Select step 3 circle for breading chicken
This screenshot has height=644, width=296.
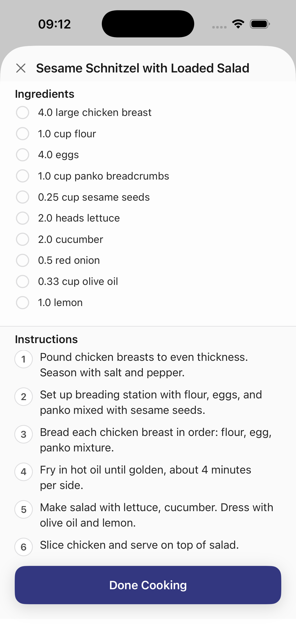pyautogui.click(x=24, y=434)
